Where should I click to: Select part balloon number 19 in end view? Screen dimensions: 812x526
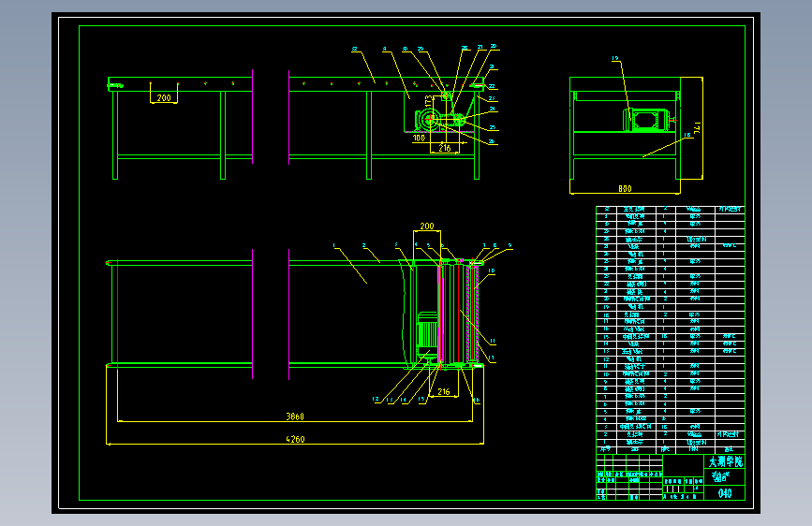click(614, 59)
